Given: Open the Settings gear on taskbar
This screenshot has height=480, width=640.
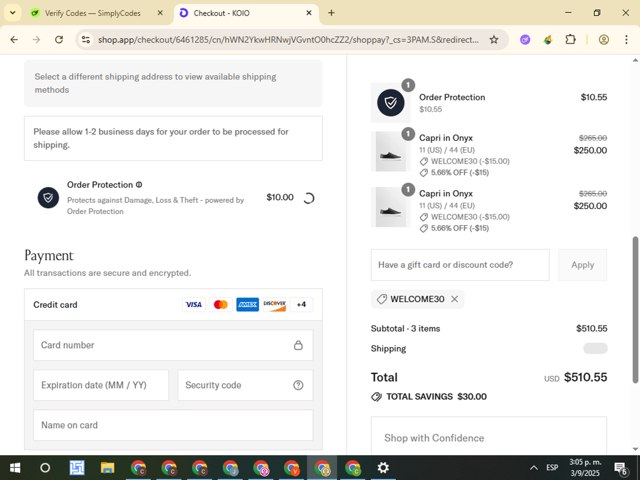Looking at the screenshot, I should coord(383,468).
